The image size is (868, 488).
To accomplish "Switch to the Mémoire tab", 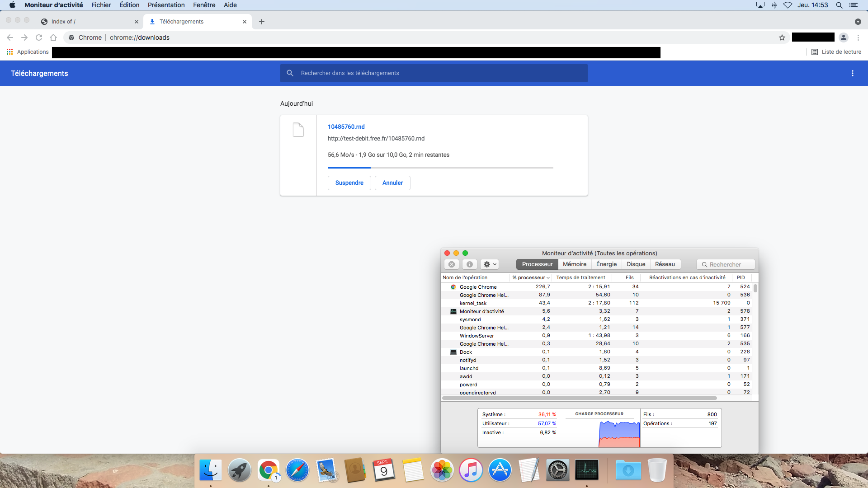I will (x=574, y=264).
